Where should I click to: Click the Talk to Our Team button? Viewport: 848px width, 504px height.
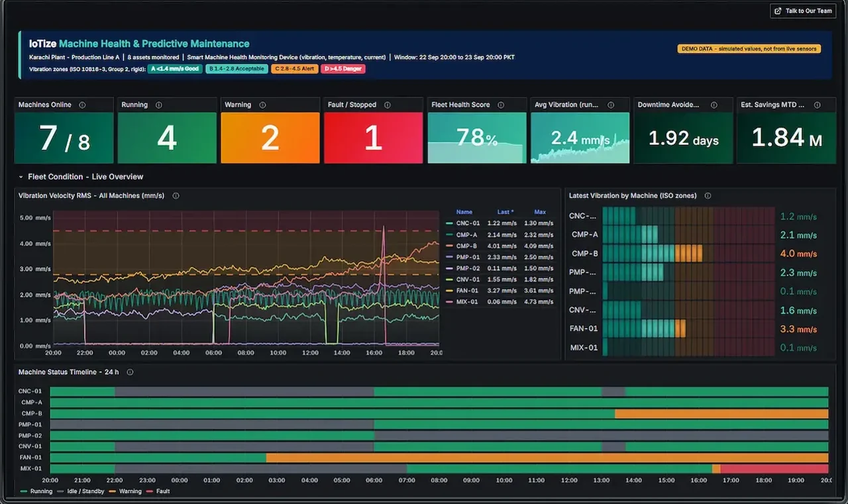click(803, 11)
